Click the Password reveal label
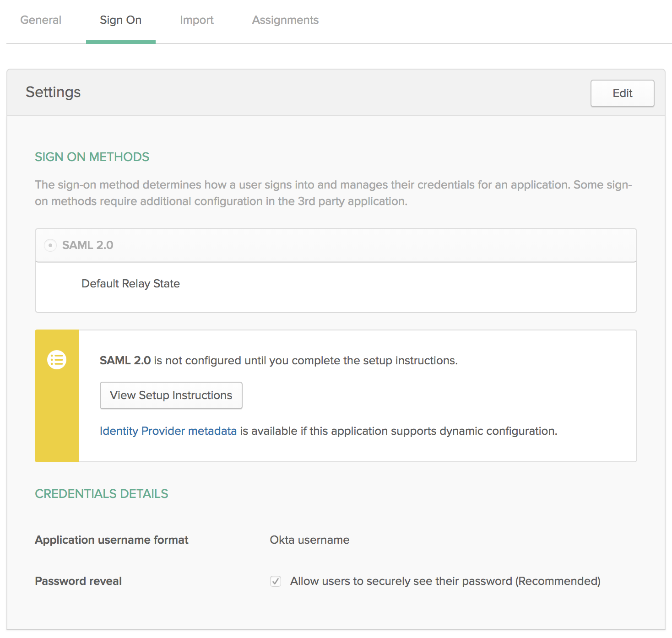This screenshot has width=672, height=638. (78, 581)
